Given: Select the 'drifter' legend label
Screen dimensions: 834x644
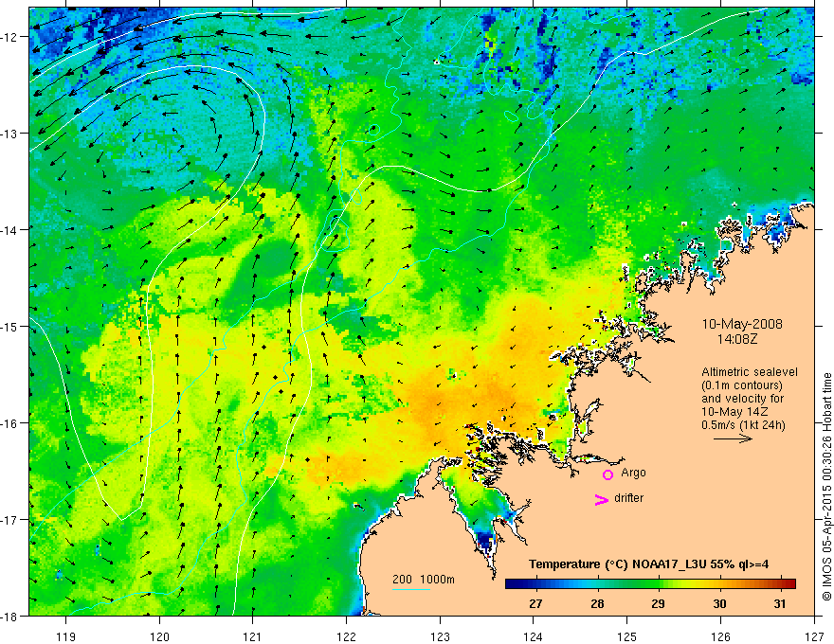Looking at the screenshot, I should coord(628,498).
